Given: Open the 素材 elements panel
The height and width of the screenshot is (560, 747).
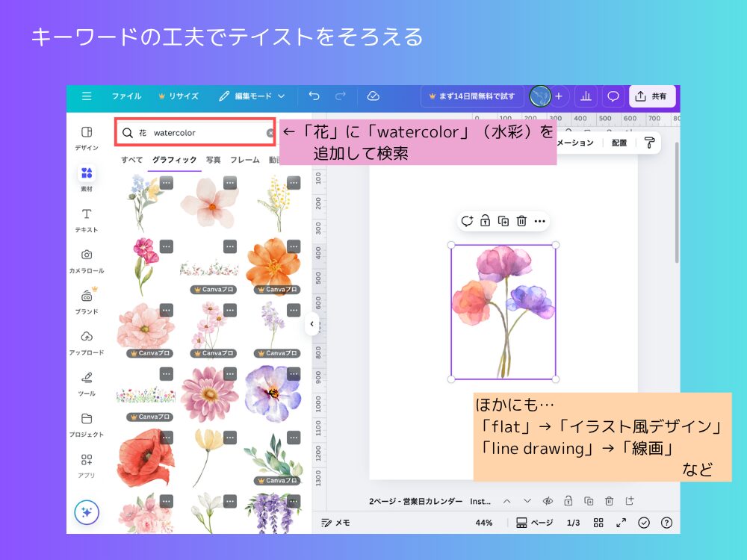Looking at the screenshot, I should click(x=87, y=178).
